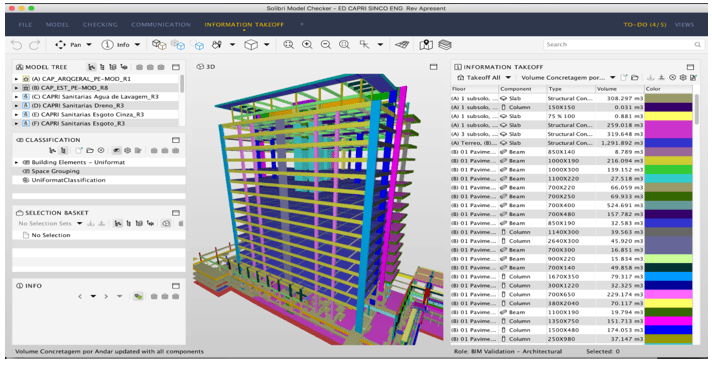Toggle second hierarchy view mode in Model Tree

102,67
